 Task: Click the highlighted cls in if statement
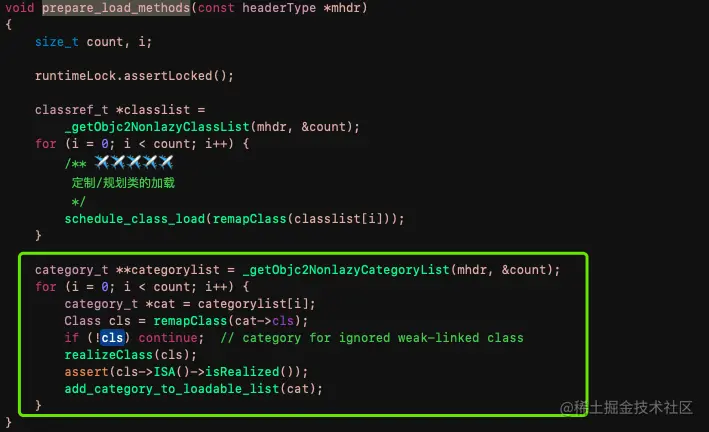[x=112, y=338]
